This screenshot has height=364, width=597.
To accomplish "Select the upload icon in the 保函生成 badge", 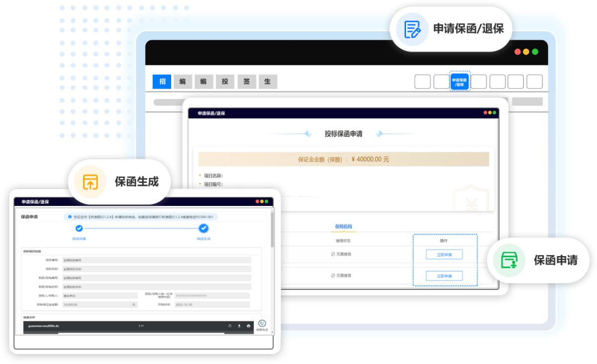I will click(89, 182).
